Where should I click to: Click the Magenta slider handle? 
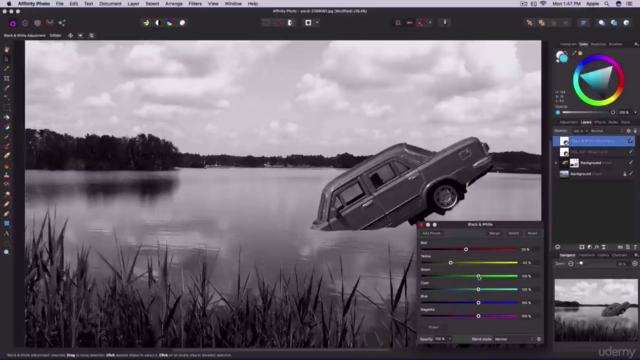pos(478,316)
